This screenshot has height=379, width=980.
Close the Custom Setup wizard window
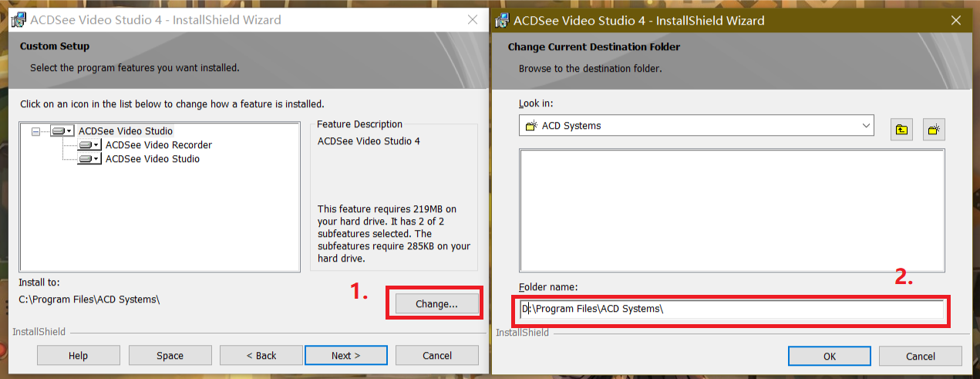click(473, 20)
